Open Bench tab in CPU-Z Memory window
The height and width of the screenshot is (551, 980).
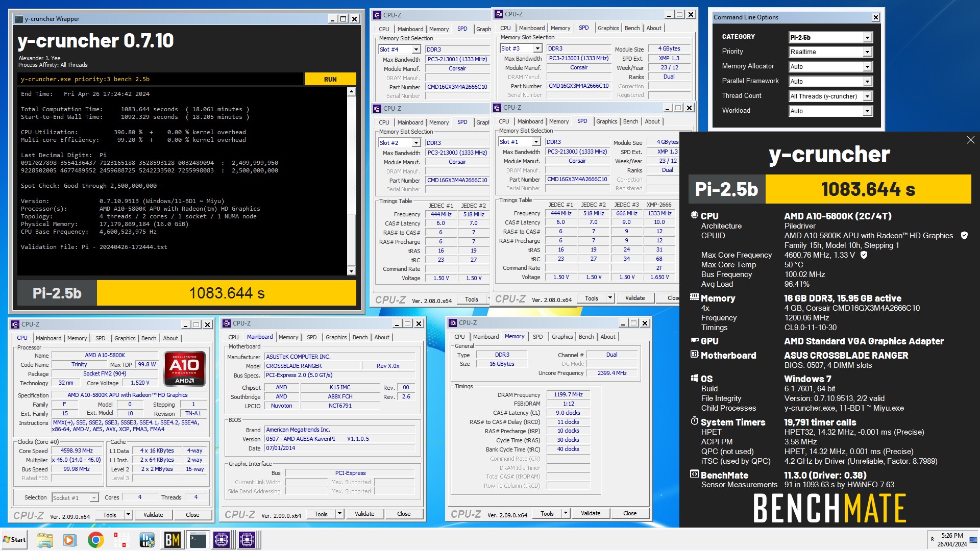(x=586, y=337)
